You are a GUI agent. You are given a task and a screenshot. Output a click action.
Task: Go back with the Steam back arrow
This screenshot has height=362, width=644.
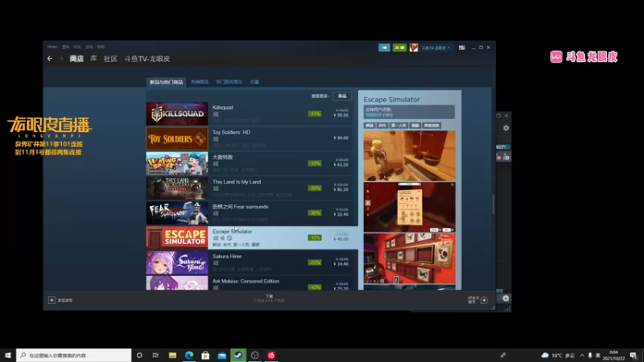pos(50,59)
